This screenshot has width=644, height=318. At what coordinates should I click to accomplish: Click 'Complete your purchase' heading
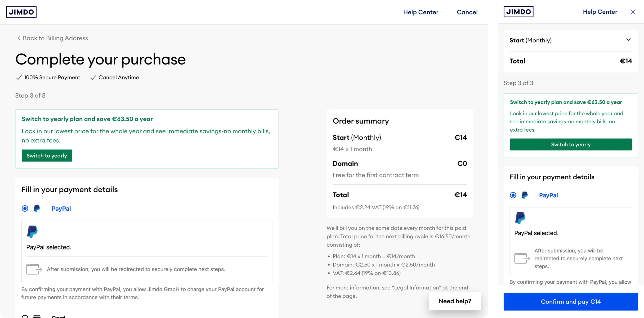coord(100,60)
